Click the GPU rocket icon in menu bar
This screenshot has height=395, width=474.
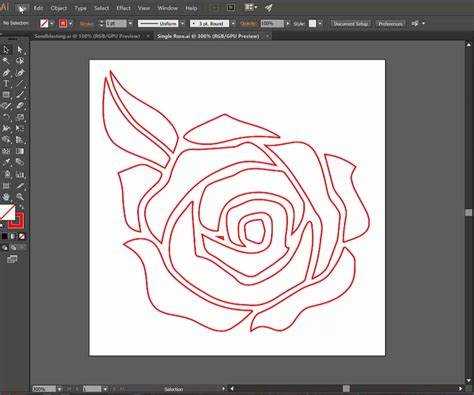coord(269,8)
